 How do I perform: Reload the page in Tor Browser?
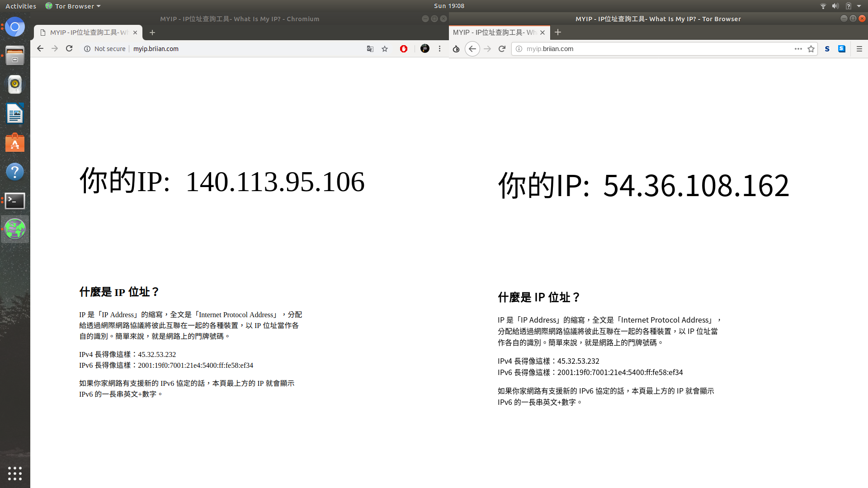coord(502,49)
